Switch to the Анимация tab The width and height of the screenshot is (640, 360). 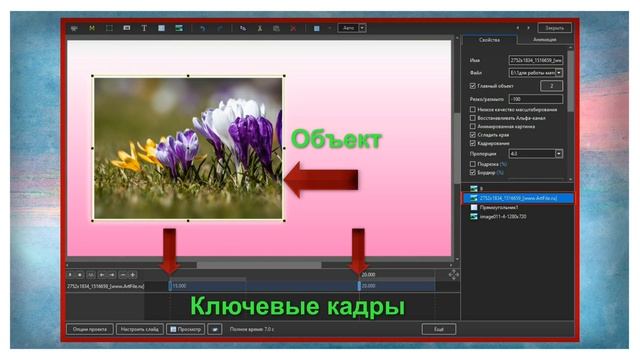point(544,40)
